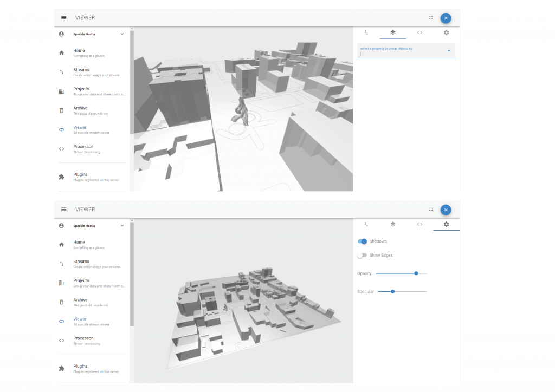Viewport: 555px width, 392px height.
Task: Open the hamburger menu in the upper Viewer window
Action: (x=63, y=18)
